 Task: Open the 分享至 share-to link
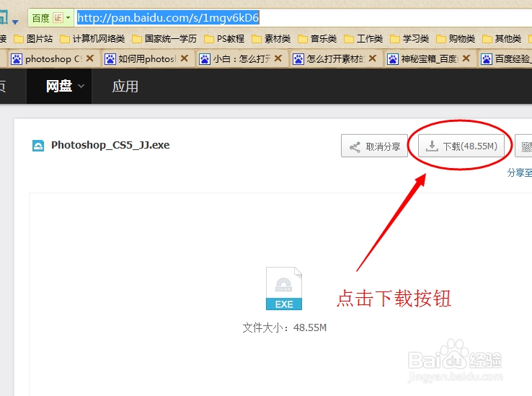coord(520,172)
